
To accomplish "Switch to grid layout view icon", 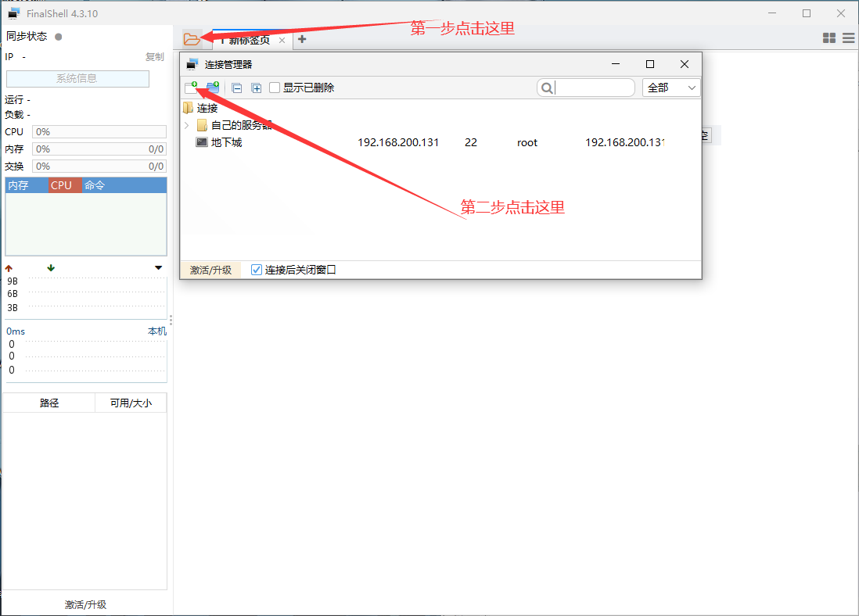I will (x=829, y=38).
